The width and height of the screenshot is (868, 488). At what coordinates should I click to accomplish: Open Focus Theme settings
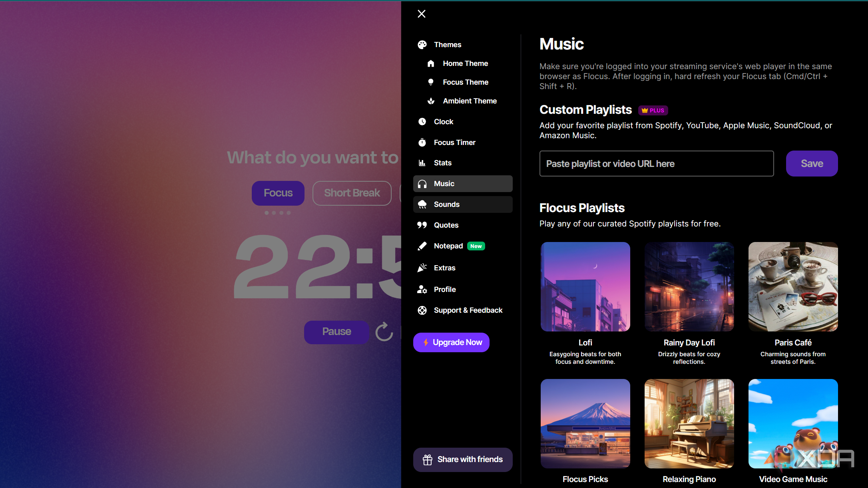pos(466,82)
